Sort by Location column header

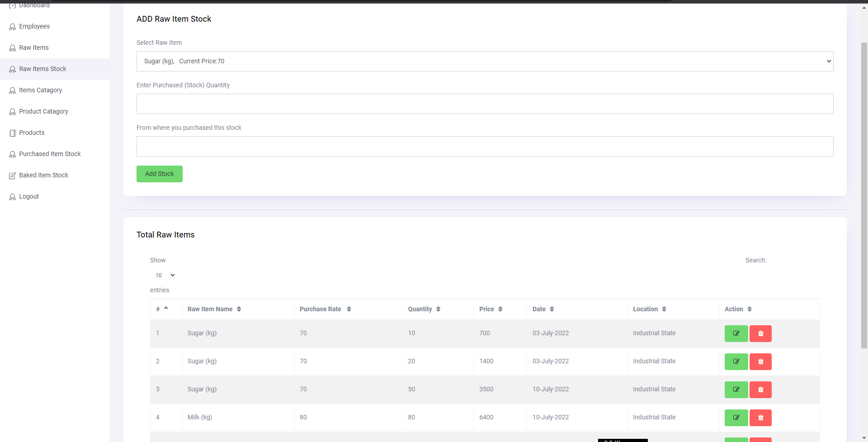[x=664, y=309]
